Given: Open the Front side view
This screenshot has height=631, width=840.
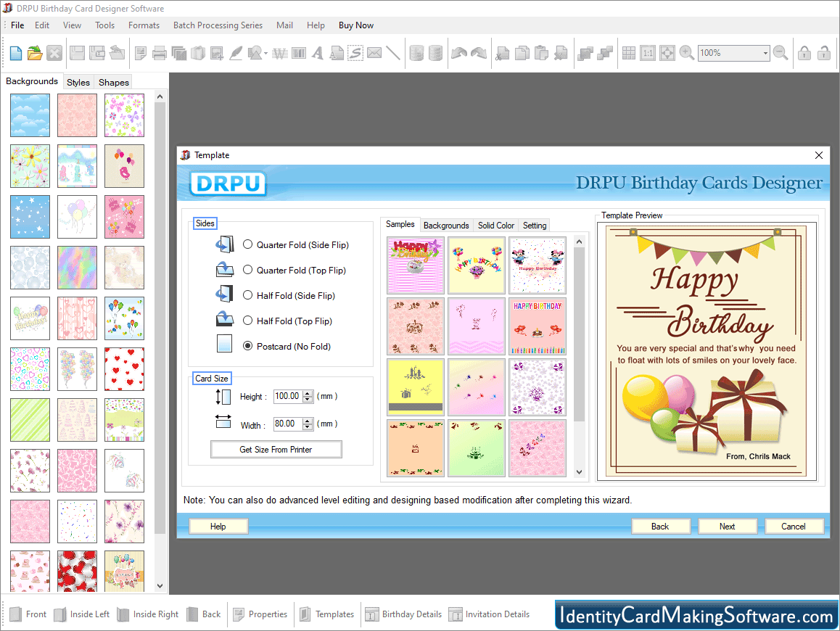Looking at the screenshot, I should click(x=28, y=614).
